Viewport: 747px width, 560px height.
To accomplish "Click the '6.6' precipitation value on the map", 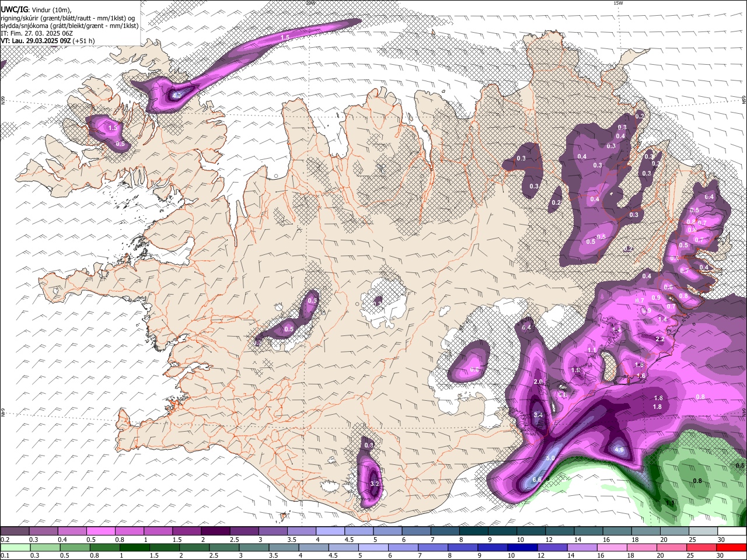I will (537, 480).
